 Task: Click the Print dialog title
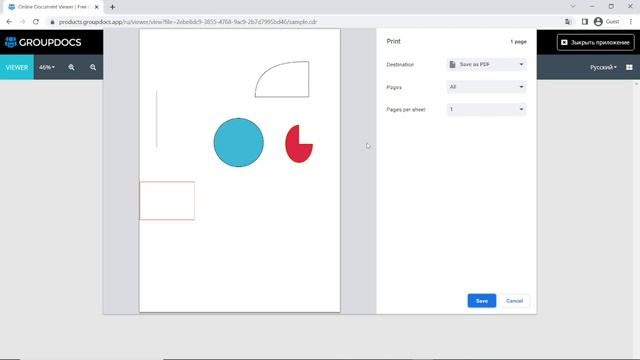(x=393, y=41)
